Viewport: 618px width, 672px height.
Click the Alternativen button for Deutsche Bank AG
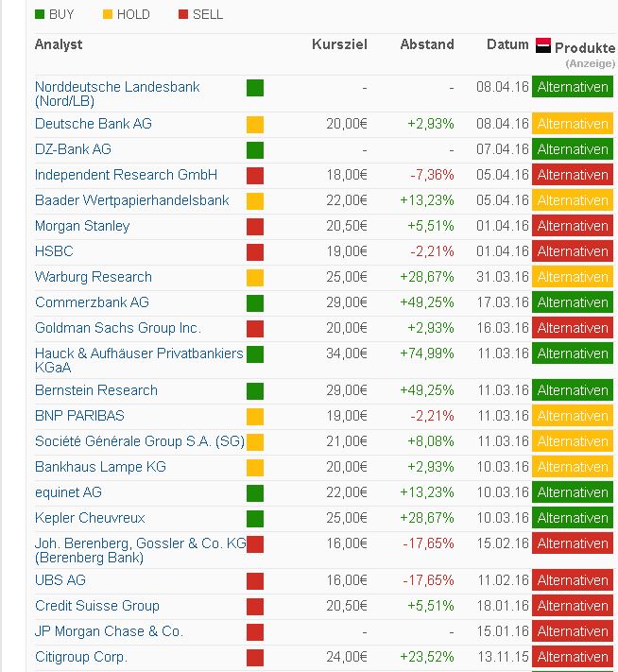pos(572,124)
